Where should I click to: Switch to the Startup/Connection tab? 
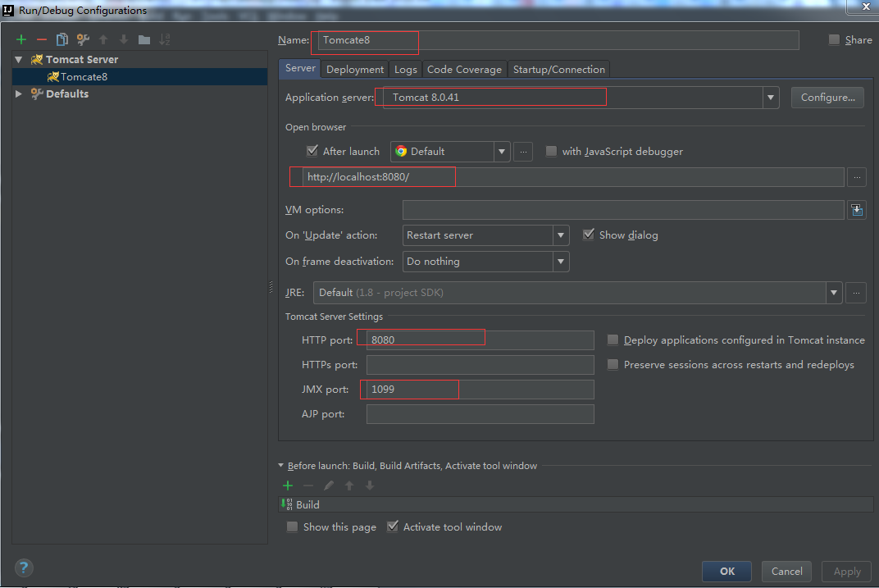tap(559, 70)
